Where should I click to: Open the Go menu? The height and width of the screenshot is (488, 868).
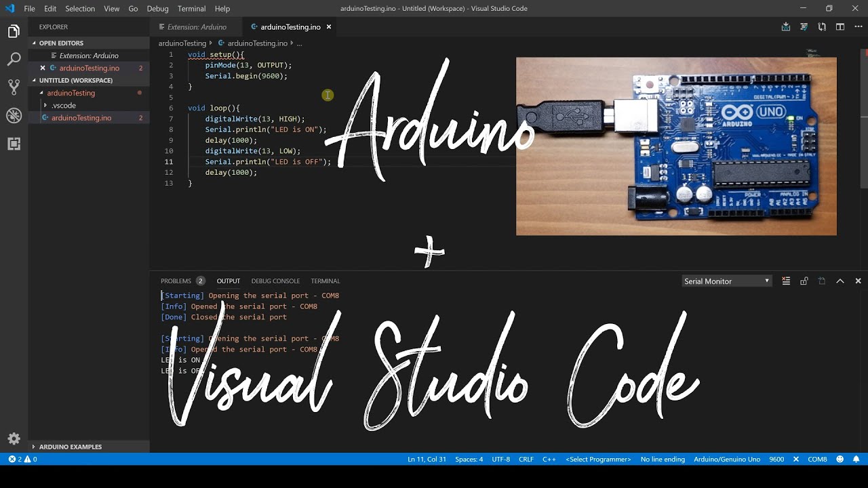pos(133,8)
